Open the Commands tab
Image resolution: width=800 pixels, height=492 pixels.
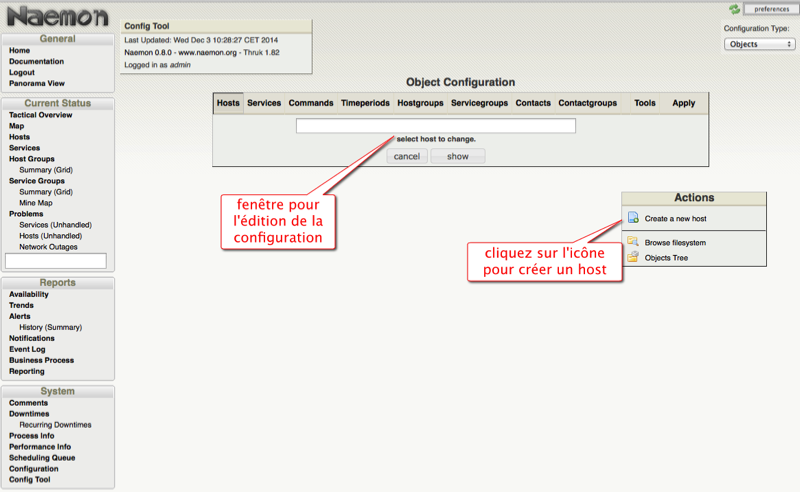pos(311,103)
